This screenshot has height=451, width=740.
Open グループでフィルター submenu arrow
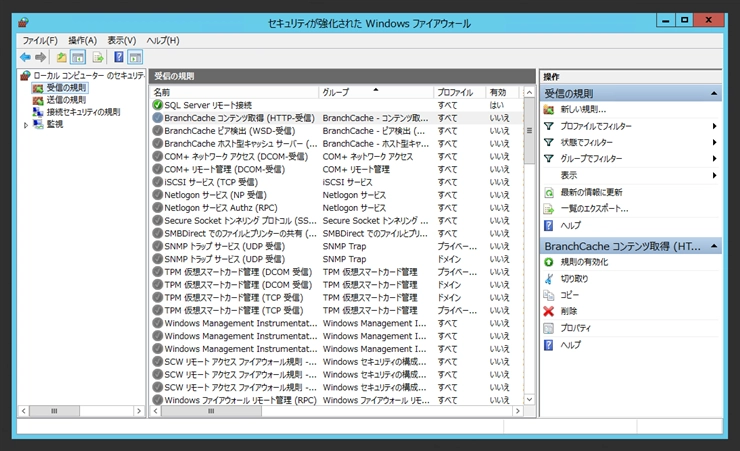point(715,159)
